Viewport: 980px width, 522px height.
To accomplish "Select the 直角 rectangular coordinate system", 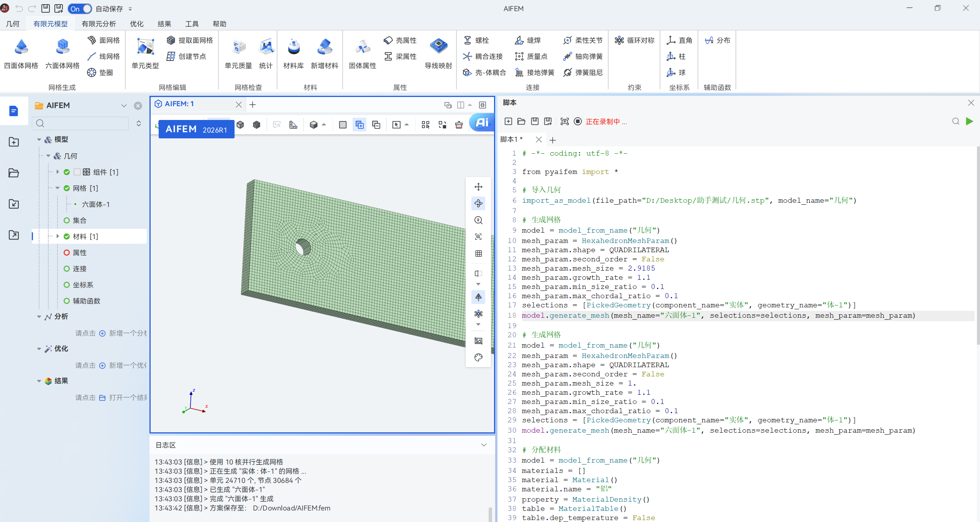I will click(x=680, y=40).
